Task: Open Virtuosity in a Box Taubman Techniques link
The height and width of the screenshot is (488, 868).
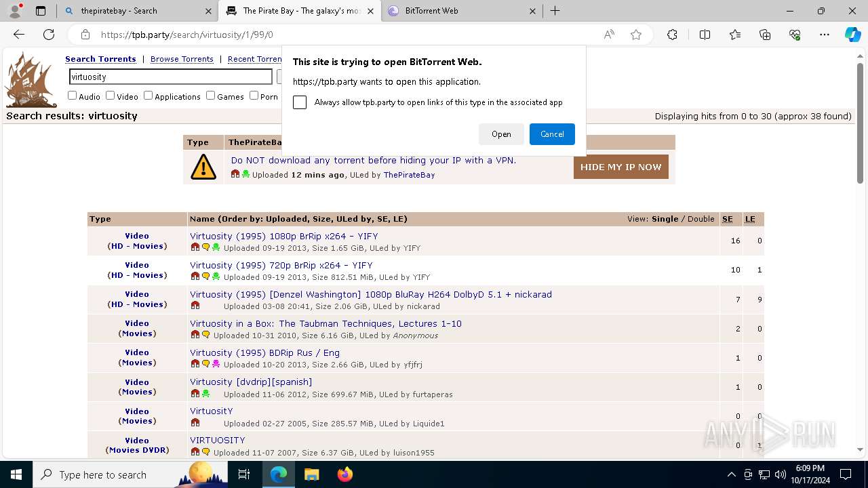Action: 325,323
